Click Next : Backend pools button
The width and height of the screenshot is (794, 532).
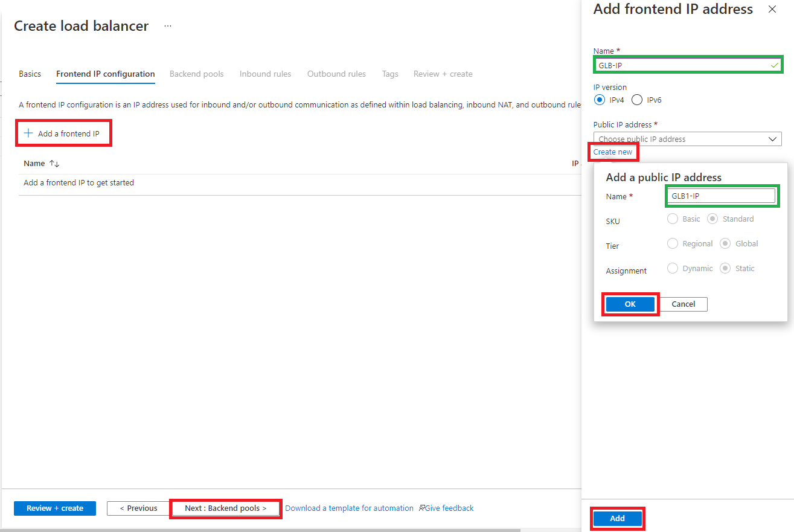[225, 508]
